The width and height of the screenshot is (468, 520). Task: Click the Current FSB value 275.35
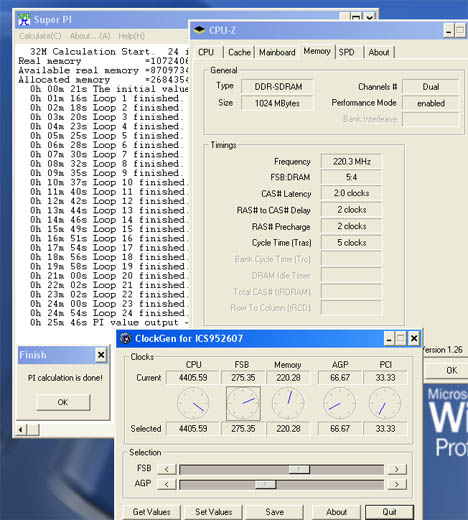point(243,378)
